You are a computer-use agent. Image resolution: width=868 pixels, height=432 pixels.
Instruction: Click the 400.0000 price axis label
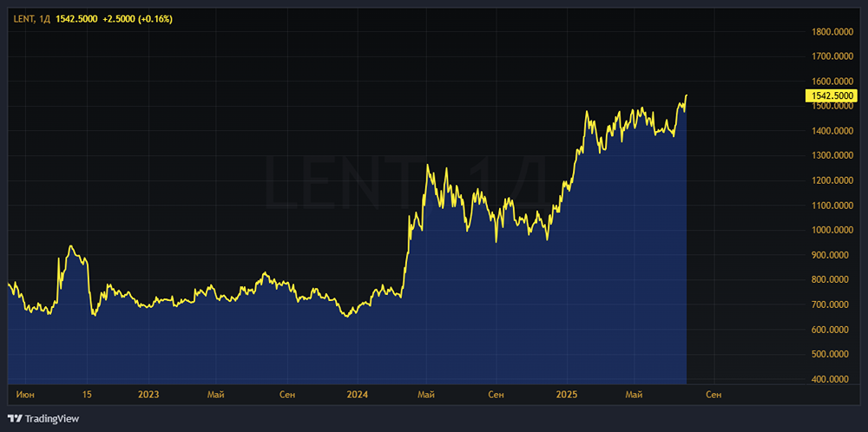pyautogui.click(x=832, y=379)
